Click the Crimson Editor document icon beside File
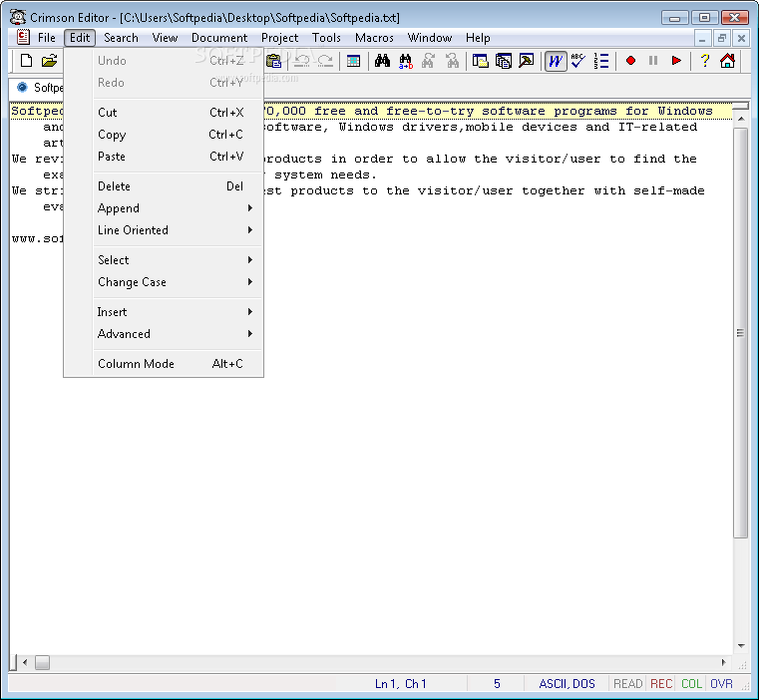Screen dimensions: 759x700 pos(23,37)
